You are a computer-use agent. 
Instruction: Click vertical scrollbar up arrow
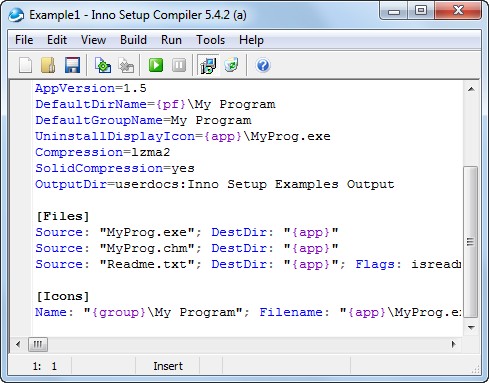(x=471, y=89)
